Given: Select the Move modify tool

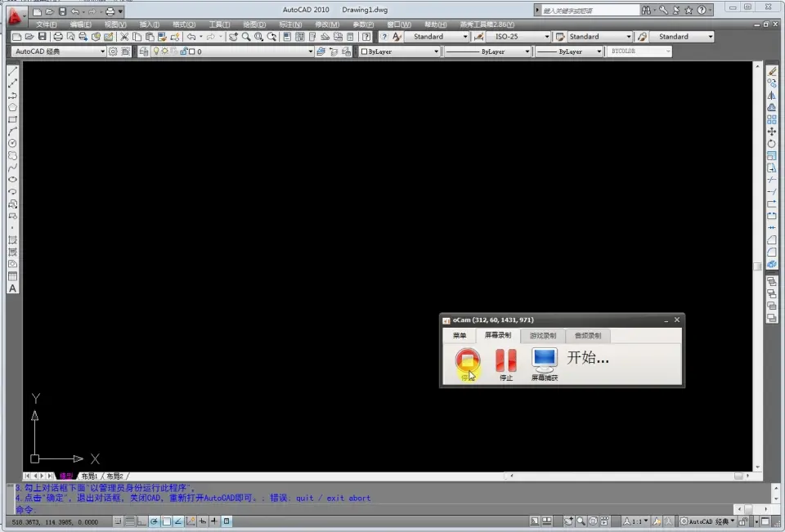Looking at the screenshot, I should pyautogui.click(x=772, y=132).
